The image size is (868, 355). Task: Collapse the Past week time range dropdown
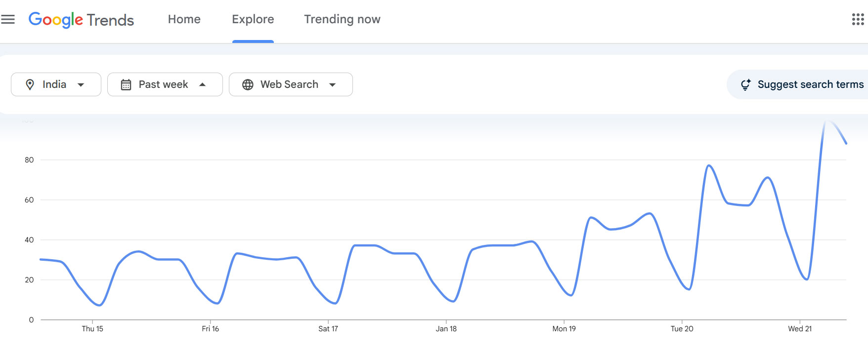pyautogui.click(x=202, y=84)
